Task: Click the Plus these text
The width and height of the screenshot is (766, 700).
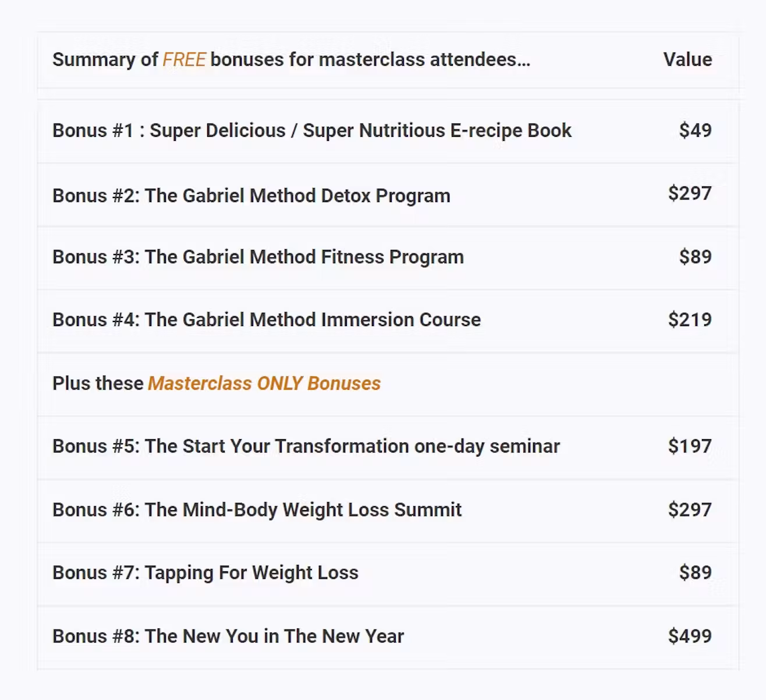Action: (98, 383)
